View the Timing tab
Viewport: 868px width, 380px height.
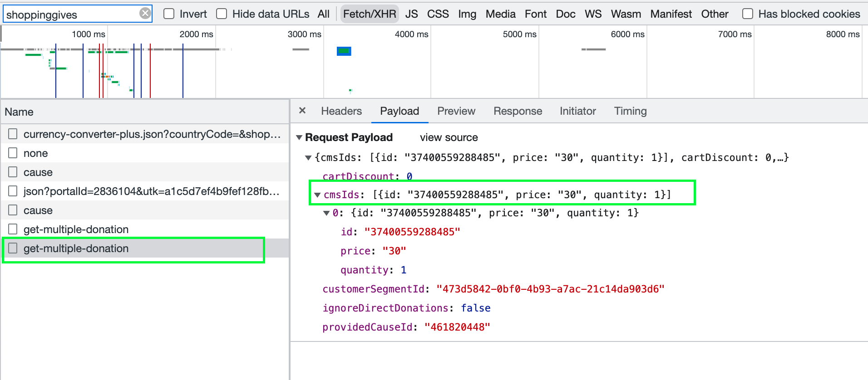pos(630,111)
